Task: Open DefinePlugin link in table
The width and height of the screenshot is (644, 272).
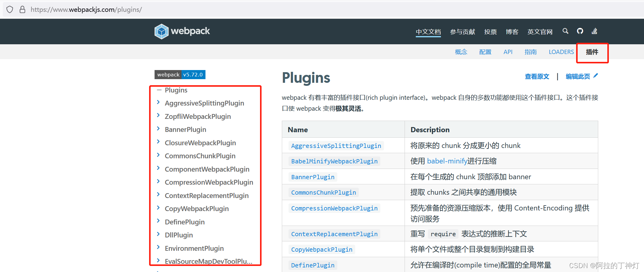Action: coord(313,265)
